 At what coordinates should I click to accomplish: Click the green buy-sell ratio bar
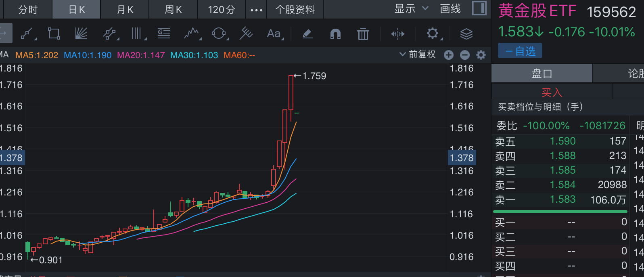pos(560,211)
